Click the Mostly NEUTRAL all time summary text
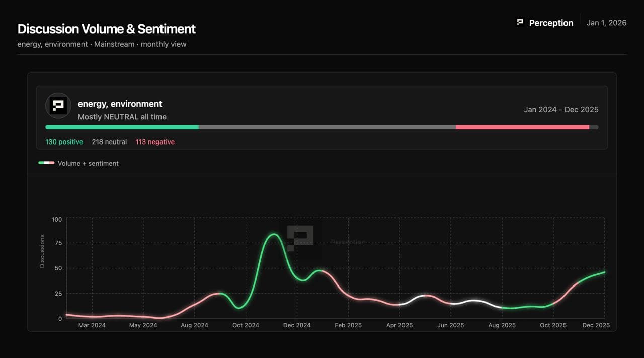644x358 pixels. pos(122,117)
